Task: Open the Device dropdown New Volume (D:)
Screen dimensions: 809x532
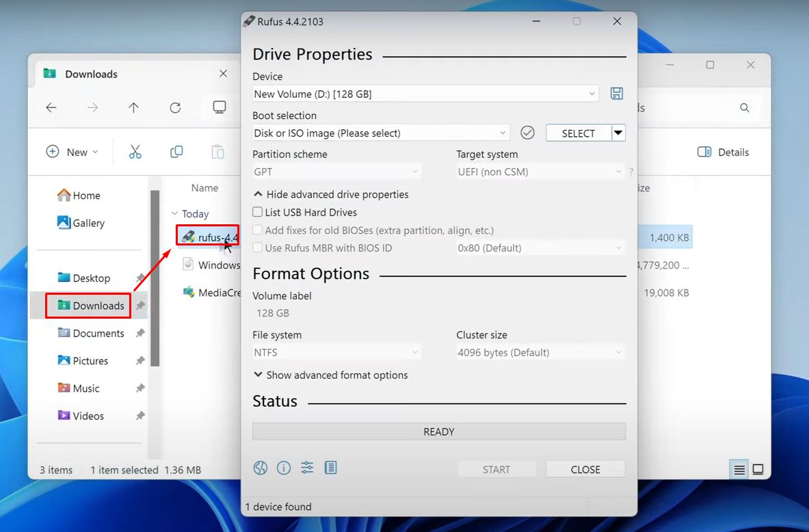Action: pyautogui.click(x=425, y=94)
